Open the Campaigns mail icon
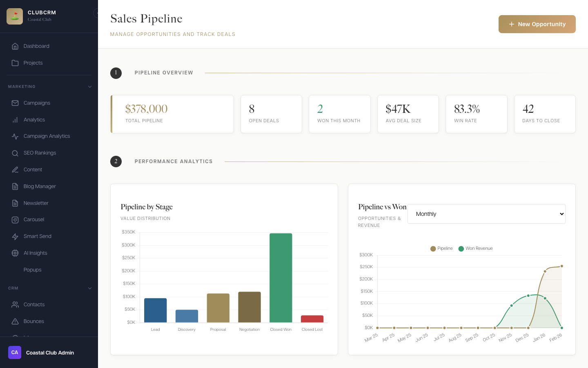The height and width of the screenshot is (368, 588). 15,103
